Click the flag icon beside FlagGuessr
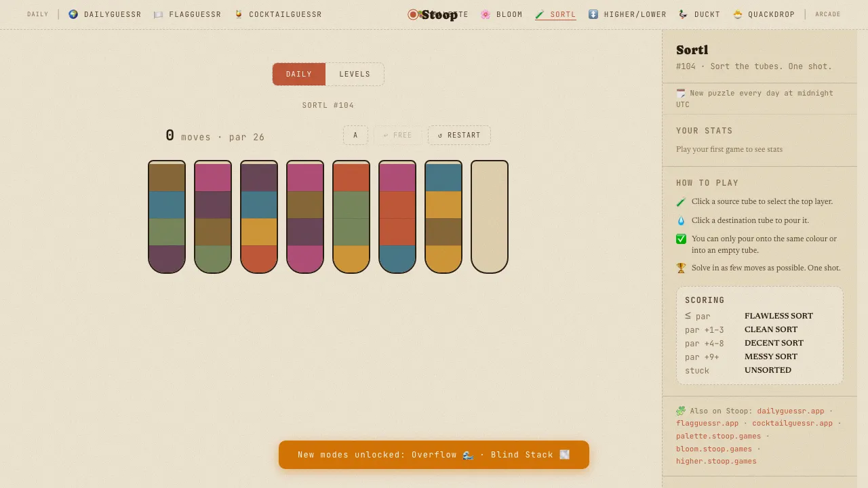This screenshot has width=868, height=488. pyautogui.click(x=159, y=14)
